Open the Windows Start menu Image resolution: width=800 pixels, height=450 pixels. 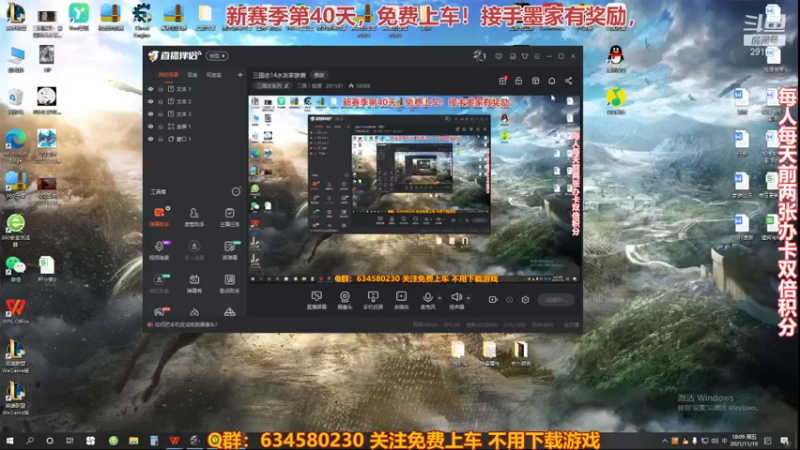click(x=10, y=440)
